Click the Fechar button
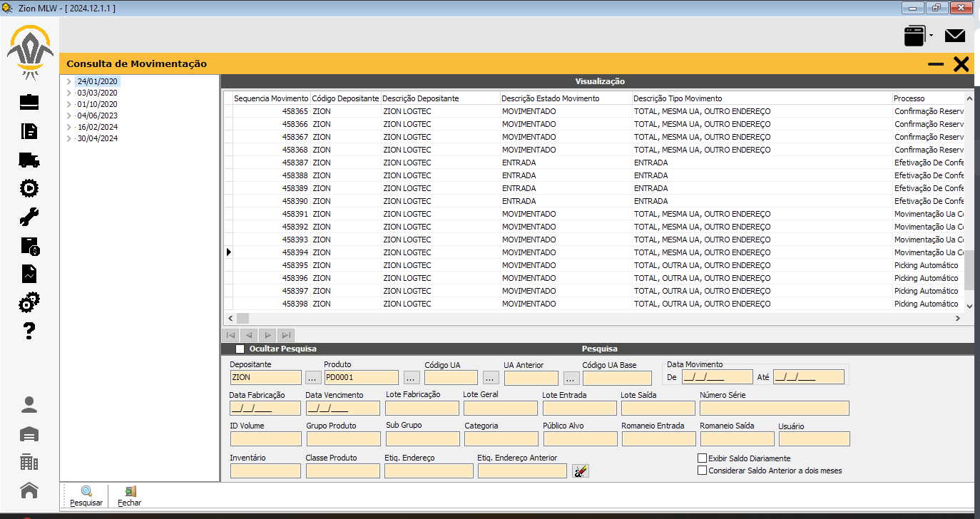 click(130, 496)
